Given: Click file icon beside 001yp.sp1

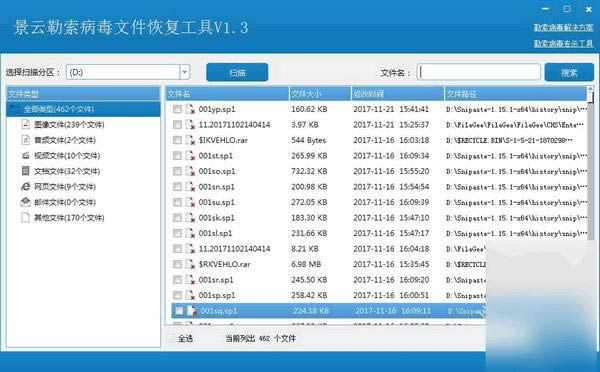Looking at the screenshot, I should [190, 109].
